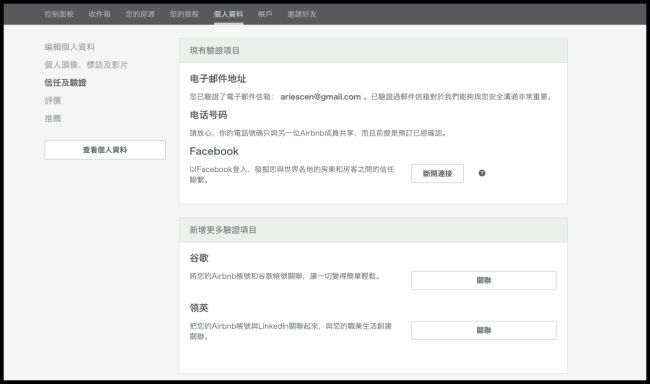Open 推薦 sidebar link

click(x=53, y=118)
